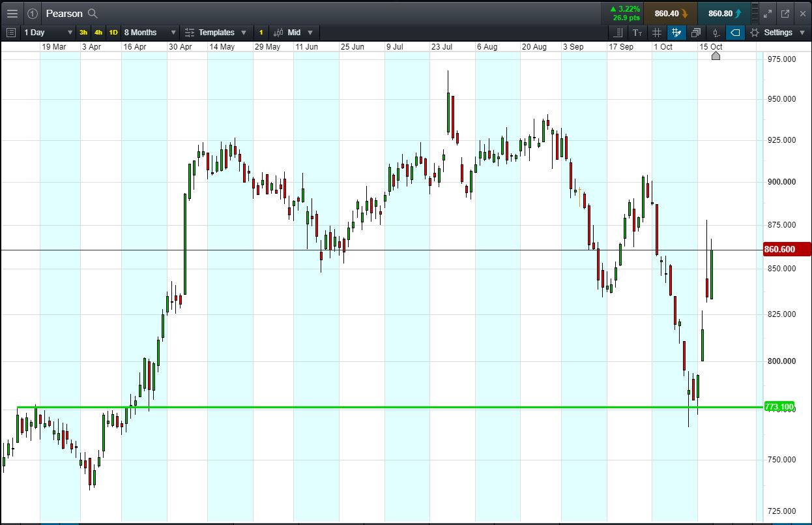Viewport: 812px width, 525px height.
Task: Click the Settings gear icon
Action: 755,32
